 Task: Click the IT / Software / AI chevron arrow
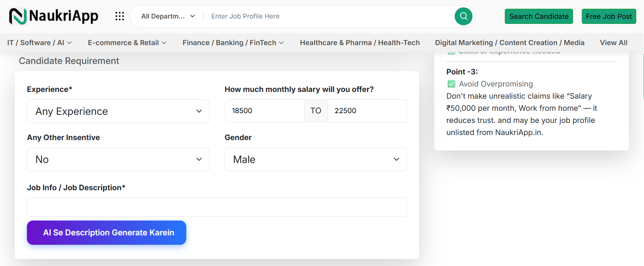click(x=69, y=43)
